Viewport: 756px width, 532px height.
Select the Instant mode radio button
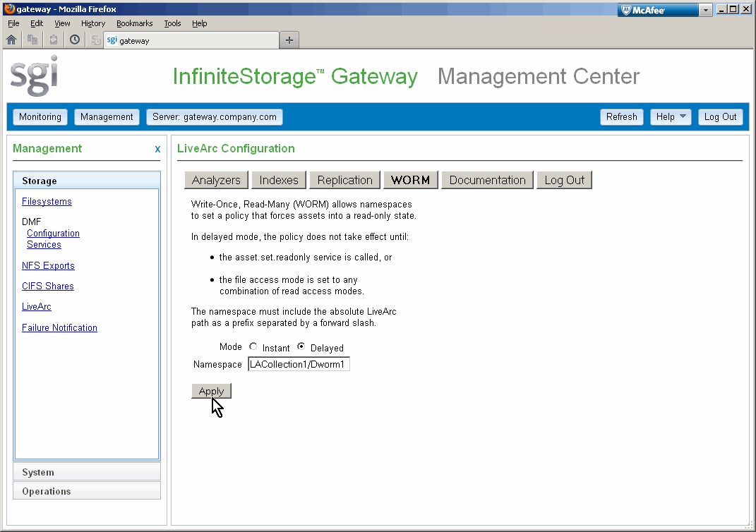click(253, 346)
